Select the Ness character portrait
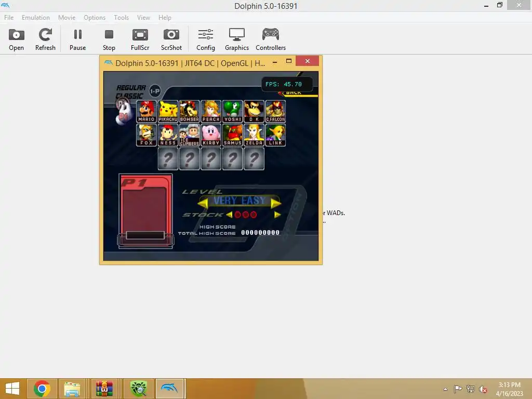This screenshot has height=399, width=532. click(168, 135)
